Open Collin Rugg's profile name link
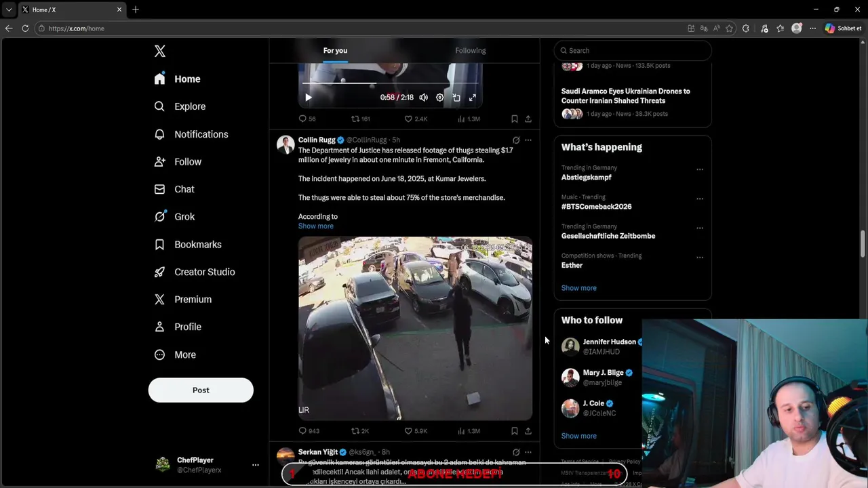 317,140
